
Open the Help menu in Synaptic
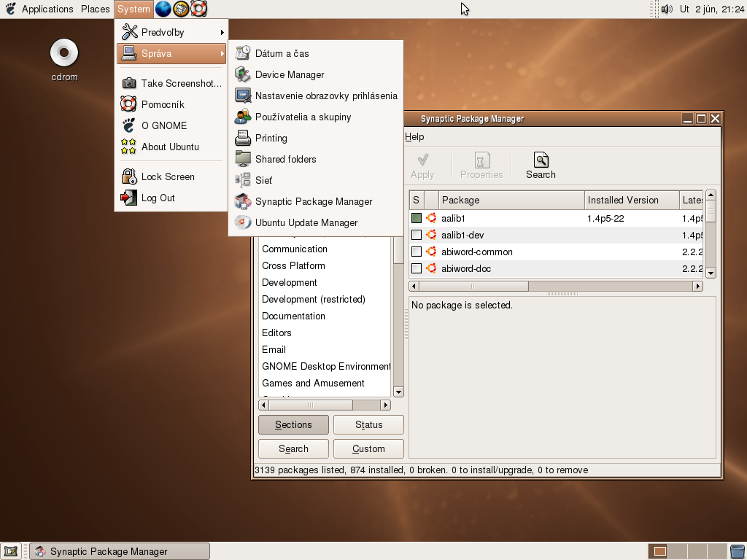[x=414, y=136]
